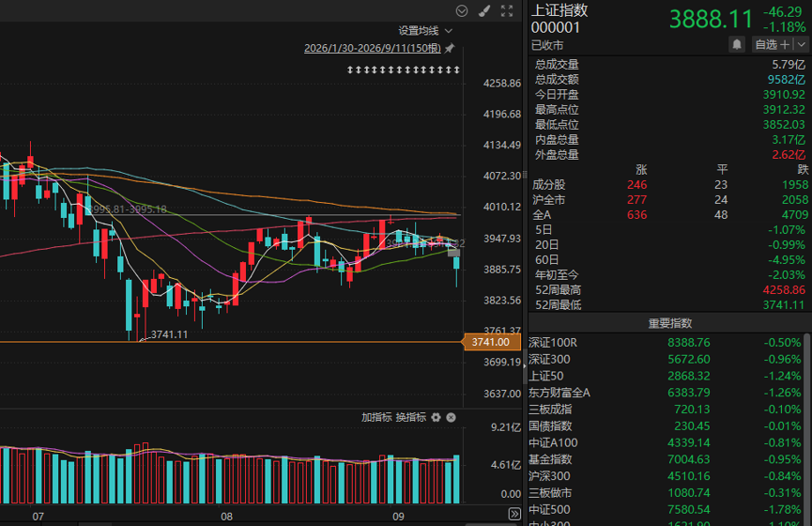Viewport: 812px width, 526px height.
Task: Expand dropdown arrow next to 自选
Action: point(802,44)
